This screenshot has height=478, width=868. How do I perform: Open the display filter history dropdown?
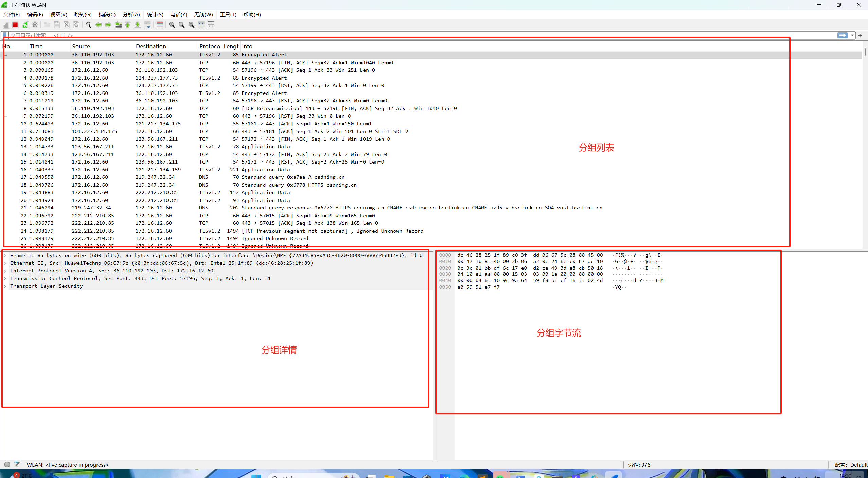(852, 35)
